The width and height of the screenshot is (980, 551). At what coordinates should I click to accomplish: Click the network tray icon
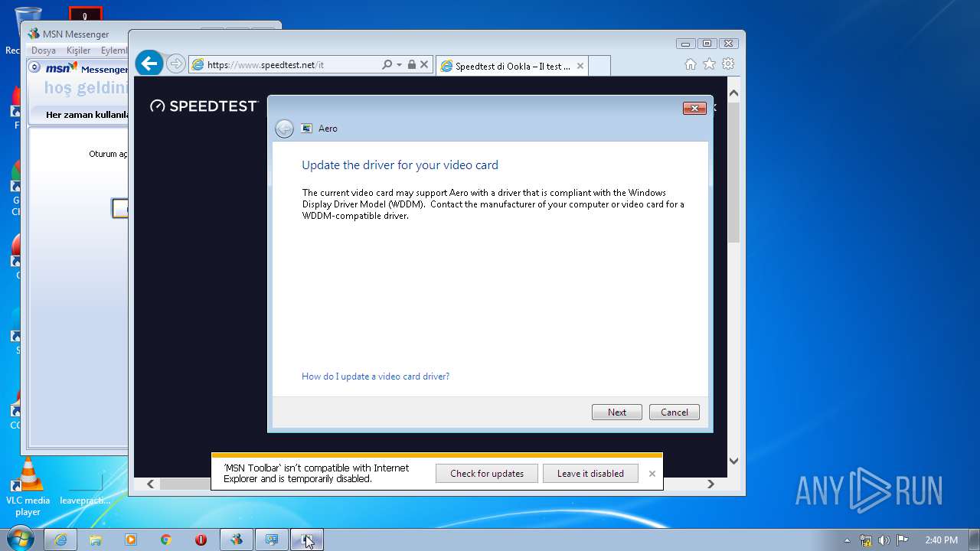866,540
